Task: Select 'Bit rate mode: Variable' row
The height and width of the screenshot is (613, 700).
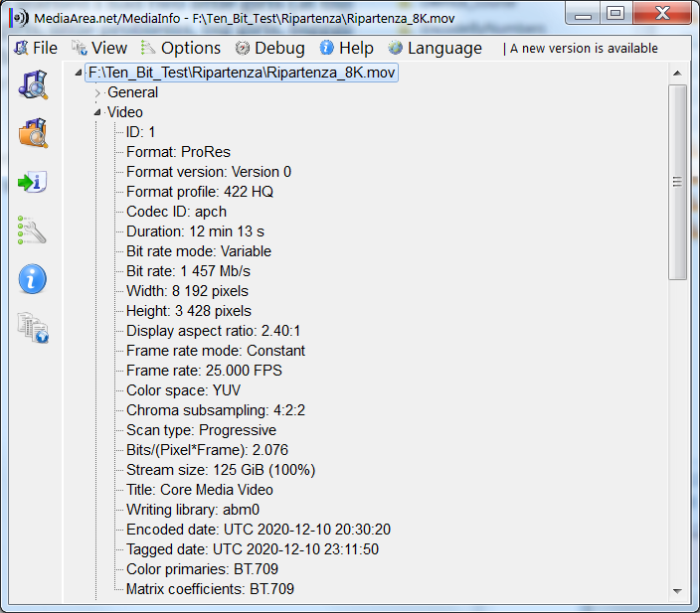Action: 199,251
